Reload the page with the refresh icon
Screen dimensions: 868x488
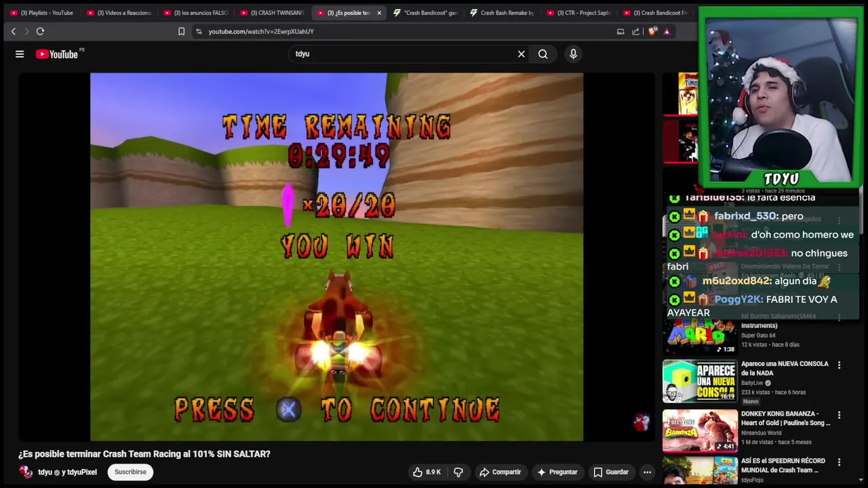pyautogui.click(x=40, y=31)
